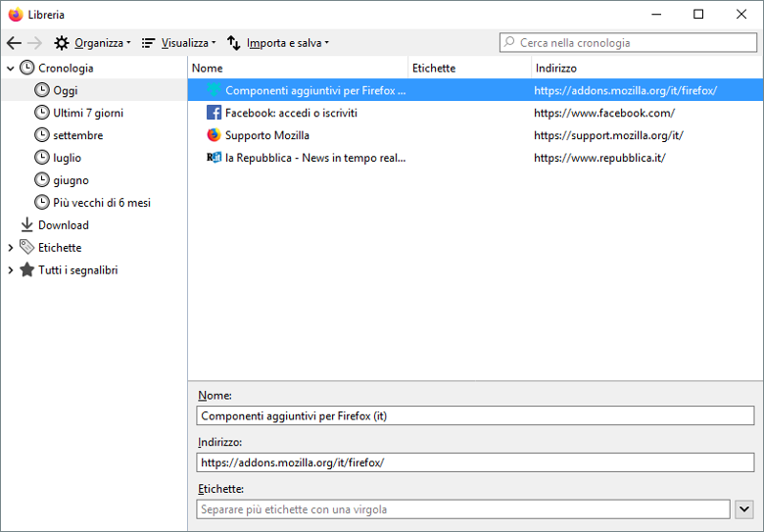
Task: Sort by the Indirizzo column header
Action: [555, 69]
